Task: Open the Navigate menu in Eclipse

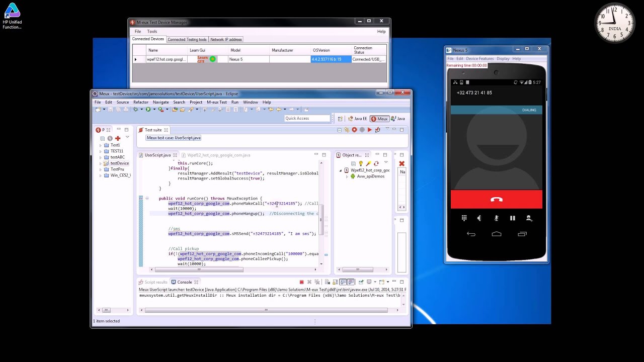Action: pos(161,102)
